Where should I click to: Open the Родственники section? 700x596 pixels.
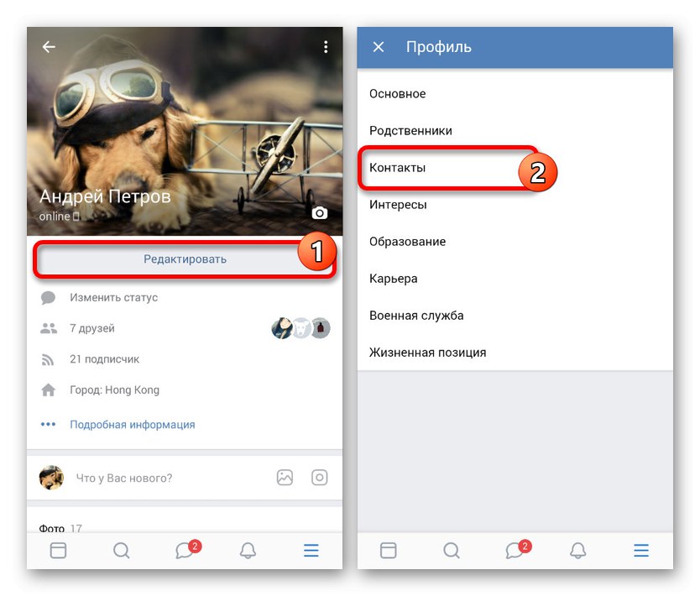click(x=515, y=131)
